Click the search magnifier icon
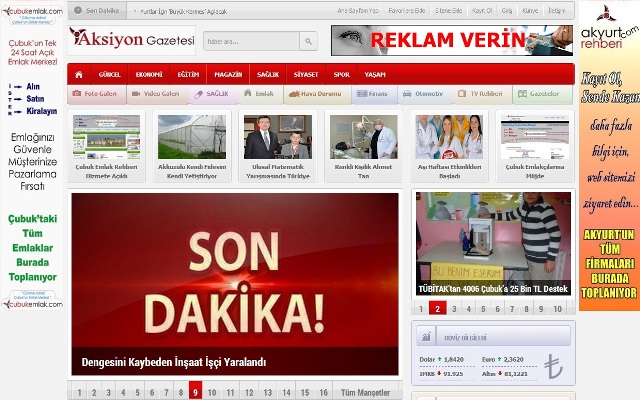 pos(308,42)
